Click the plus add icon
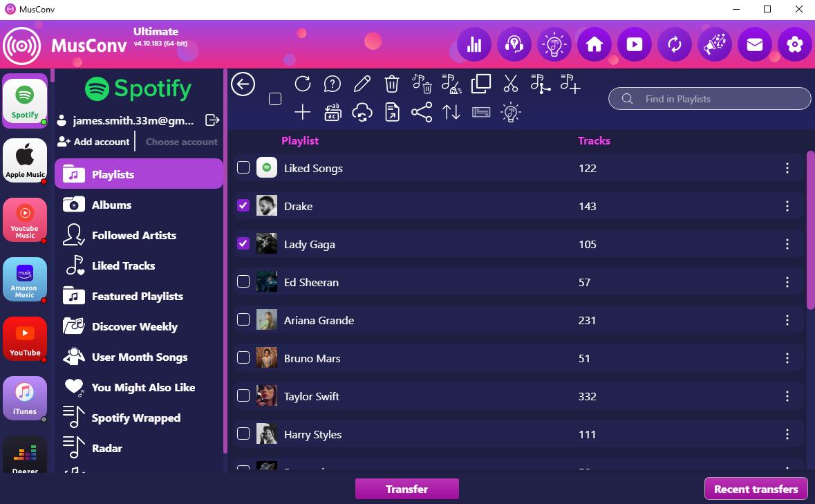The width and height of the screenshot is (815, 504). 303,112
